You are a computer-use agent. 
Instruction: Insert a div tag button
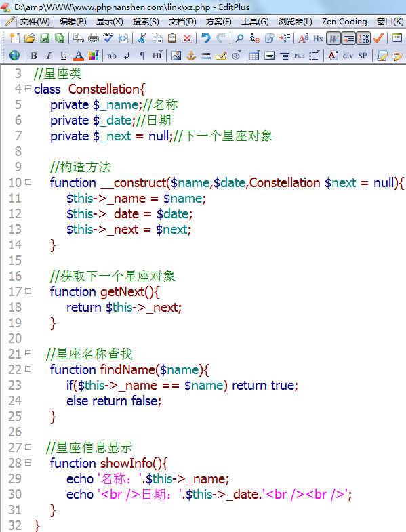[x=348, y=56]
